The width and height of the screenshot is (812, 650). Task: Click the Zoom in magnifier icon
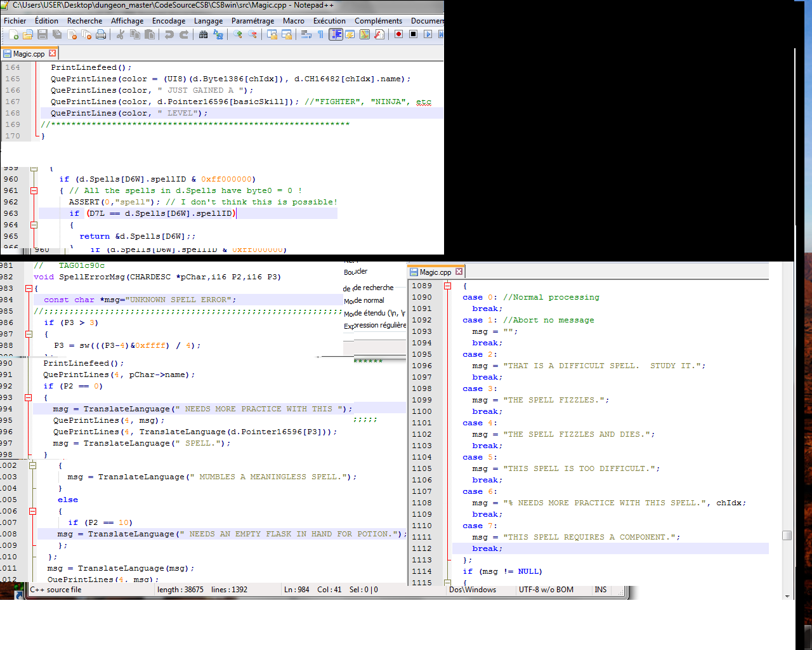[238, 34]
